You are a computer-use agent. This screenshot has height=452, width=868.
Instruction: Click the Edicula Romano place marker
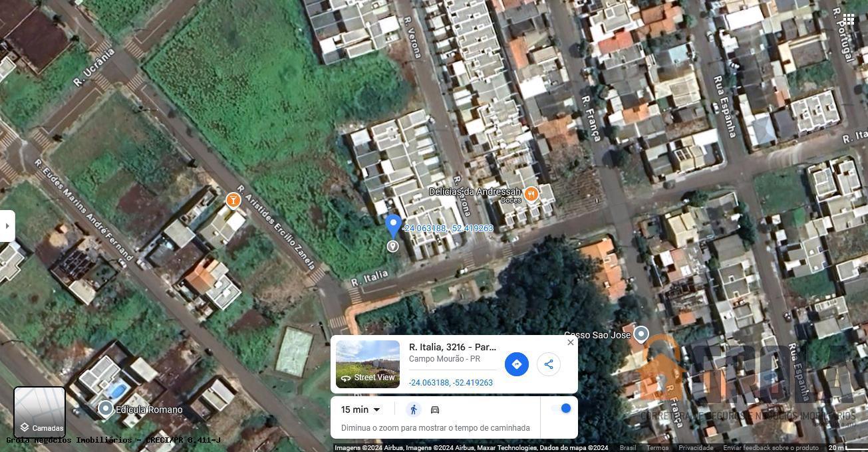[106, 408]
